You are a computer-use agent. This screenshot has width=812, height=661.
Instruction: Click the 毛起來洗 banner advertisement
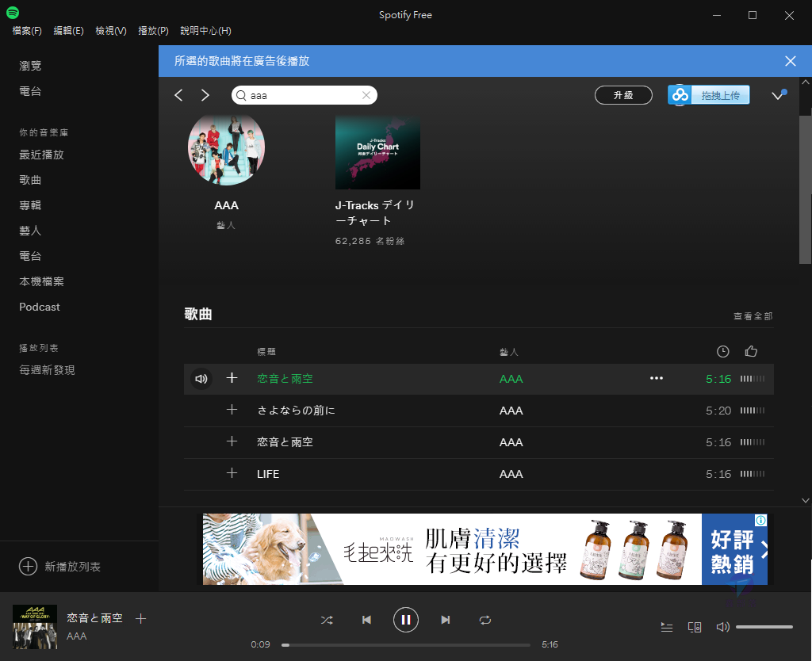coord(485,549)
